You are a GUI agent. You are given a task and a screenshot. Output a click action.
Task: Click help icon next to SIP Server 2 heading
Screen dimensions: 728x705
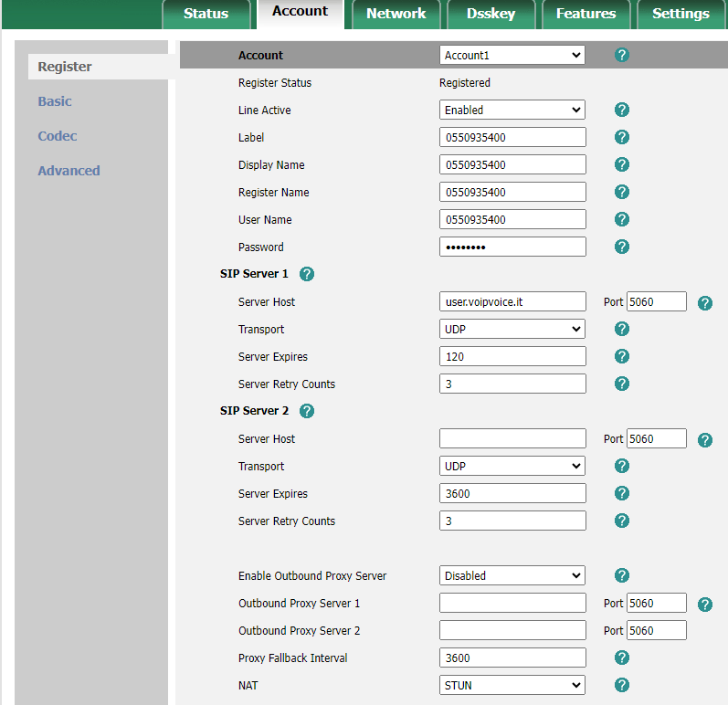click(306, 411)
